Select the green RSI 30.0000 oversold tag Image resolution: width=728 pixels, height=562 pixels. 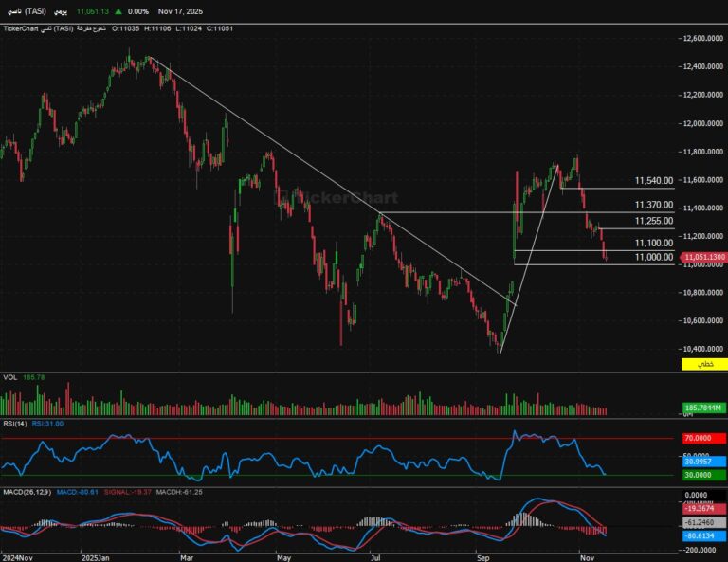tap(704, 474)
